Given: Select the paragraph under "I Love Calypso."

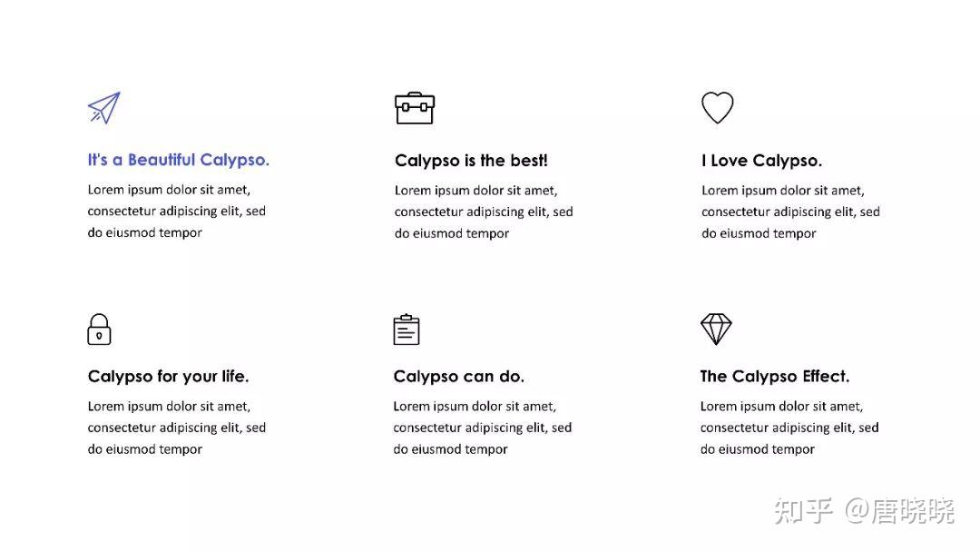Looking at the screenshot, I should pos(790,212).
